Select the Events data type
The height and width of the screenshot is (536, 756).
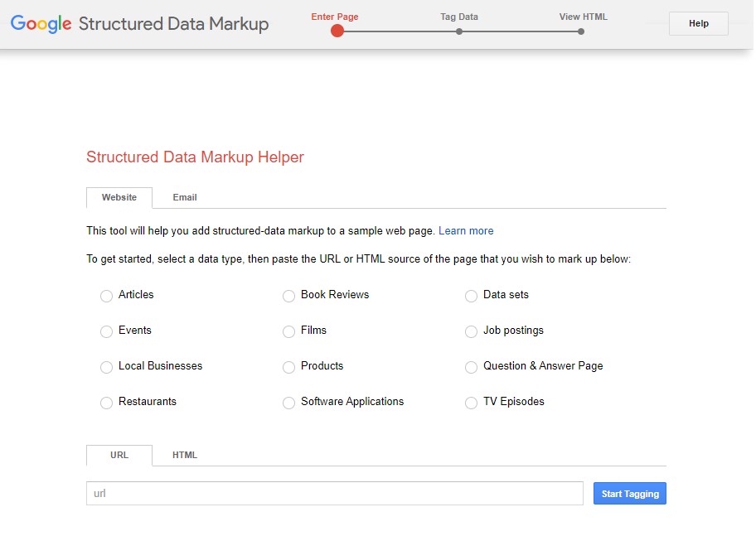(106, 331)
